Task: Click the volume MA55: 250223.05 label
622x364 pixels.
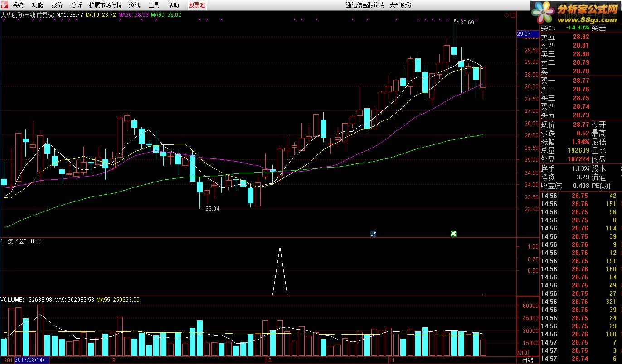Action: [118, 300]
